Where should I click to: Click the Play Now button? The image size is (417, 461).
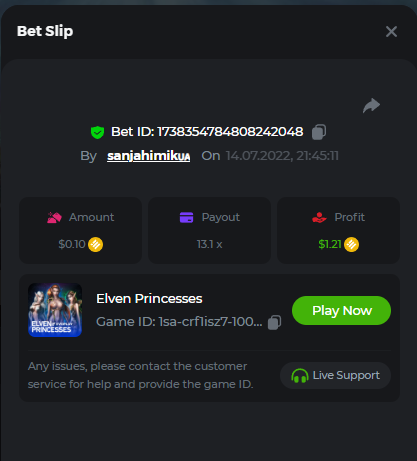341,310
